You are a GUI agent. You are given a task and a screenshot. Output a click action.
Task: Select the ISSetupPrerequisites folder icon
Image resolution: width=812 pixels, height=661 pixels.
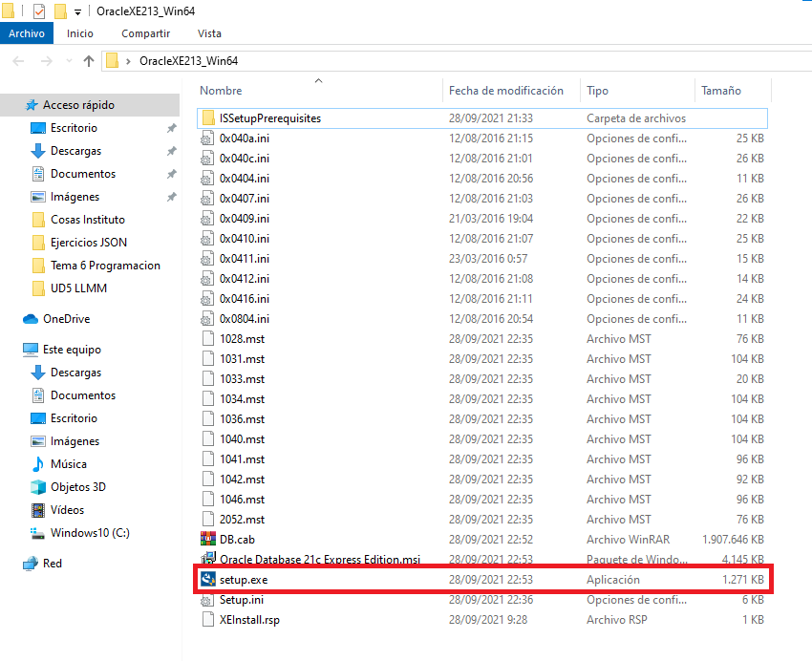pos(208,118)
